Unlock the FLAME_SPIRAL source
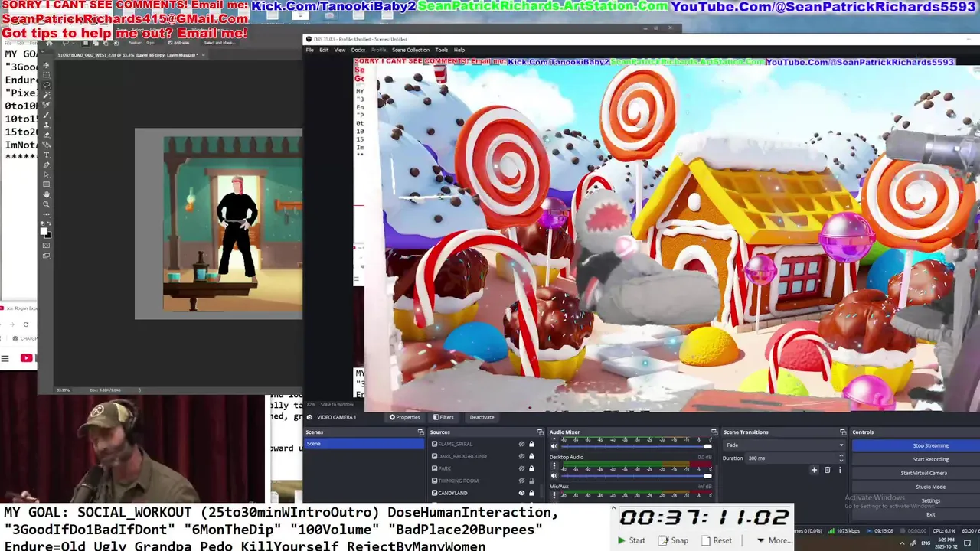 tap(531, 444)
